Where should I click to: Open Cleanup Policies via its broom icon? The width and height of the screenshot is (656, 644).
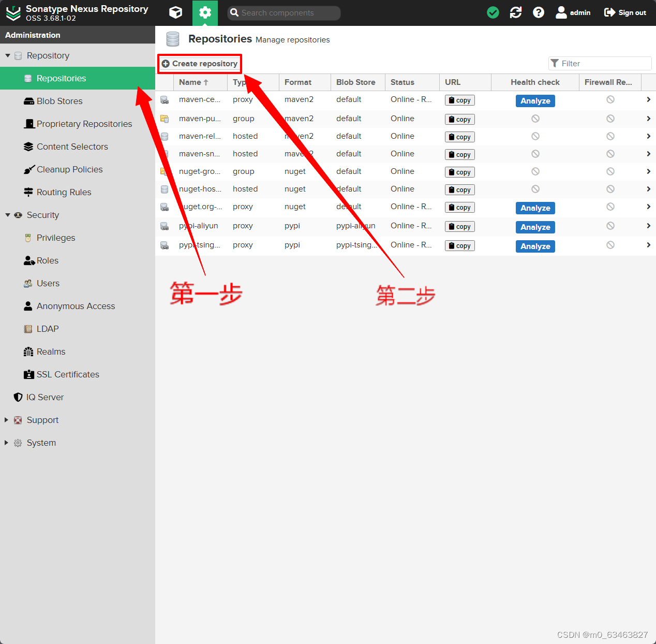pos(29,169)
